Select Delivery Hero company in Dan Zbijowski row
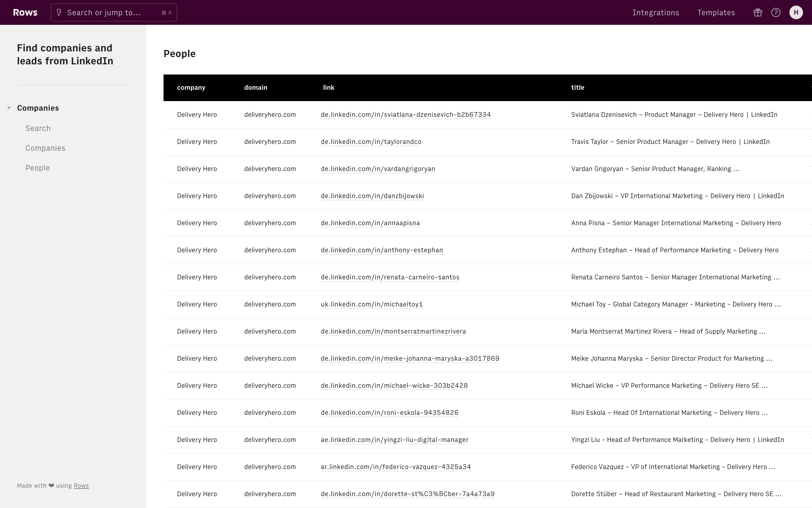Screen dimensions: 812x508 coord(197,196)
